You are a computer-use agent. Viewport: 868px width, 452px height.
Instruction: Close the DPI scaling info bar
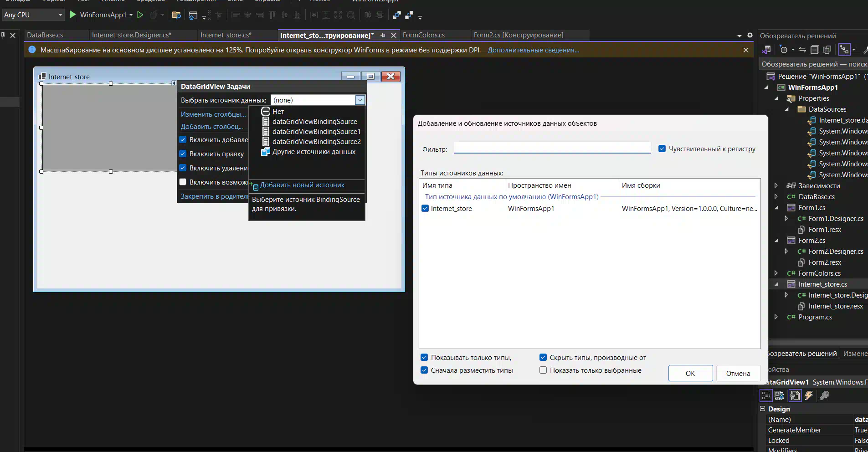click(x=745, y=50)
